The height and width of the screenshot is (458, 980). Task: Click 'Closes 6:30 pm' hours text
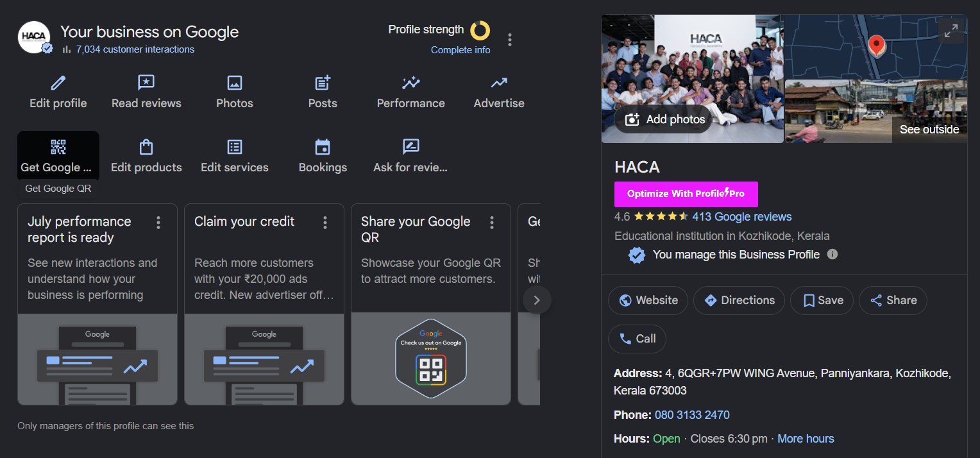[x=729, y=439]
